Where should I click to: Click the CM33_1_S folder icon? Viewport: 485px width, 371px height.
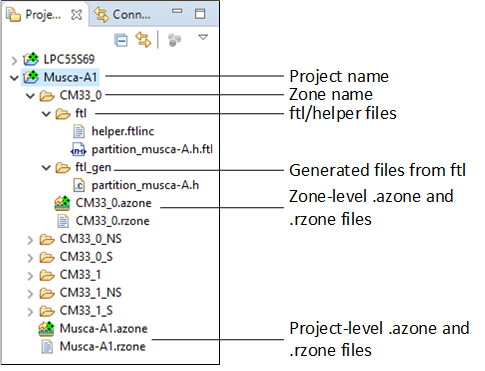(x=47, y=311)
